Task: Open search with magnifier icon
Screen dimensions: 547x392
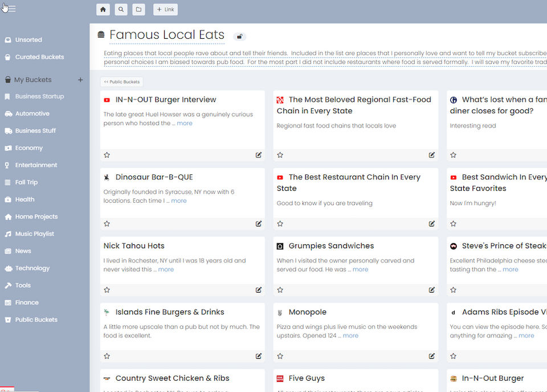Action: (x=121, y=10)
